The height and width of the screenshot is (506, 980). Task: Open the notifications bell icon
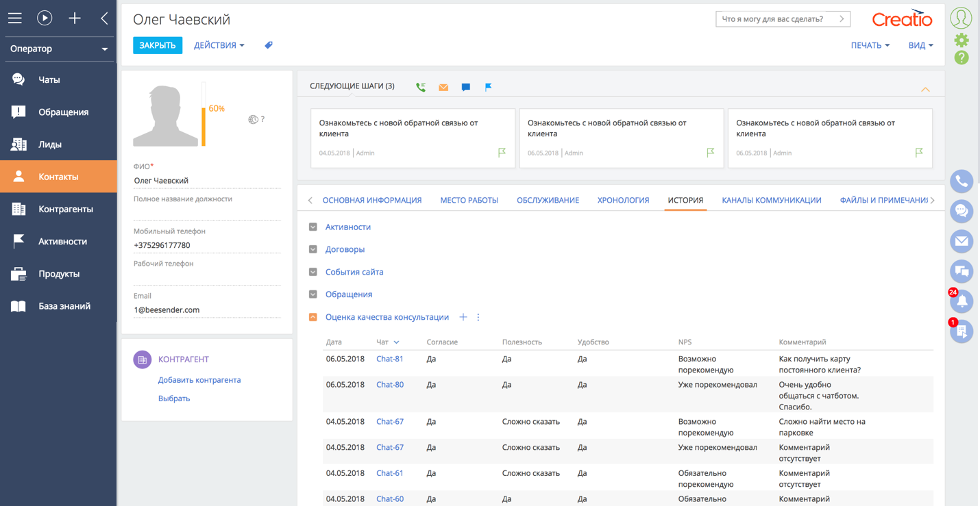pyautogui.click(x=961, y=301)
